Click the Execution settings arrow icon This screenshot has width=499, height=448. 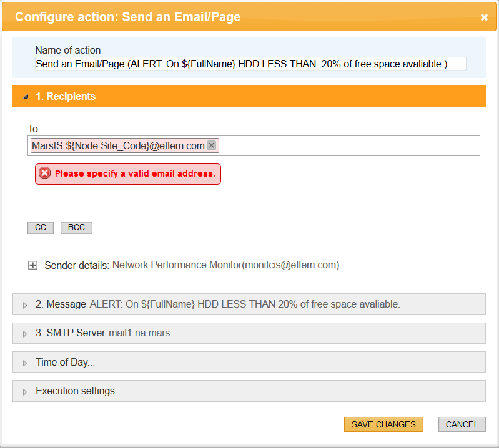click(26, 392)
